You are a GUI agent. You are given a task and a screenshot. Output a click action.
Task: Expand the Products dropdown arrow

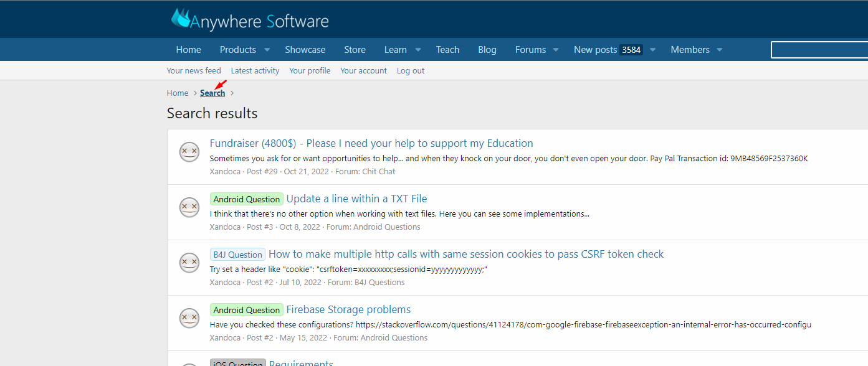point(267,50)
